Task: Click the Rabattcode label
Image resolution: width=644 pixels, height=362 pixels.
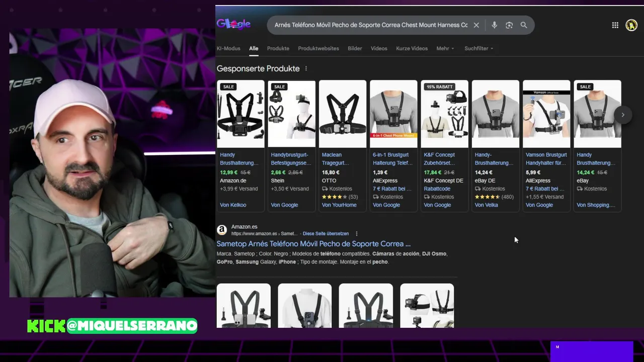Action: (x=437, y=189)
